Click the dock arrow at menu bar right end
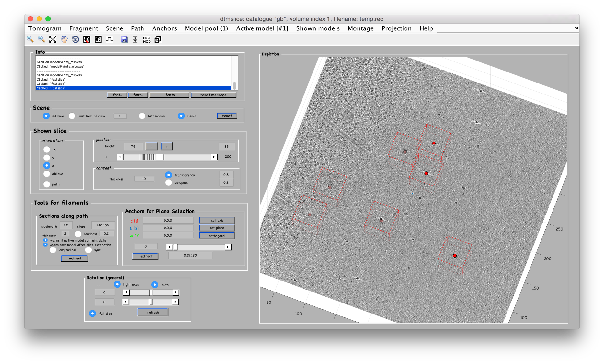Image resolution: width=604 pixels, height=364 pixels. click(576, 28)
